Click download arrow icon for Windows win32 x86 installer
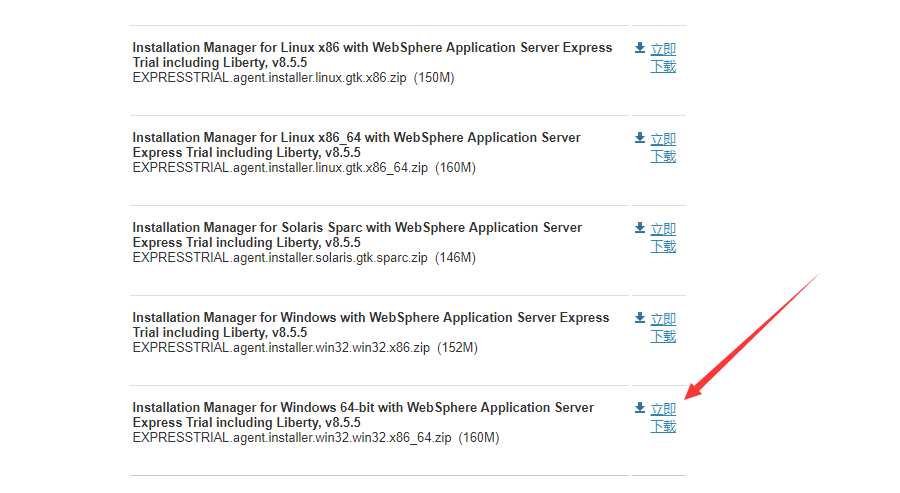The height and width of the screenshot is (493, 900). [x=640, y=318]
